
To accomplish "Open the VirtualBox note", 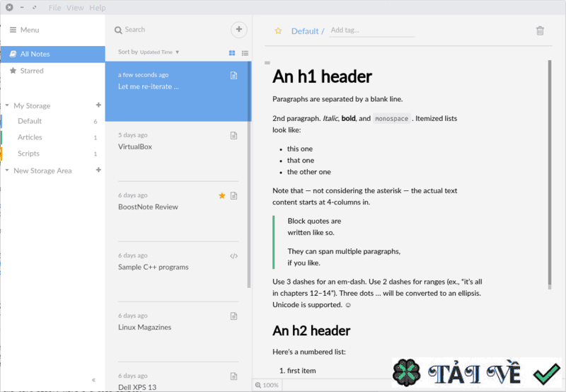I will click(176, 151).
